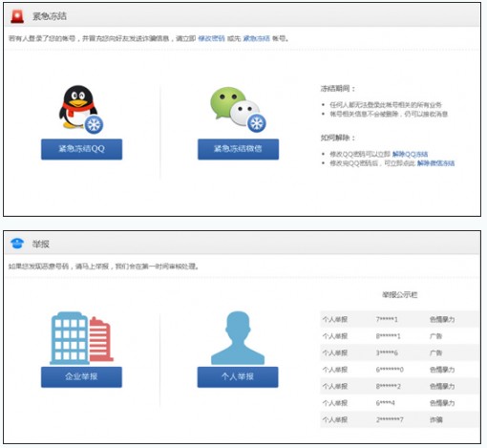Viewport: 487px width, 448px height.
Task: Click the snowflake badge on QQ penguin
Action: pos(94,124)
